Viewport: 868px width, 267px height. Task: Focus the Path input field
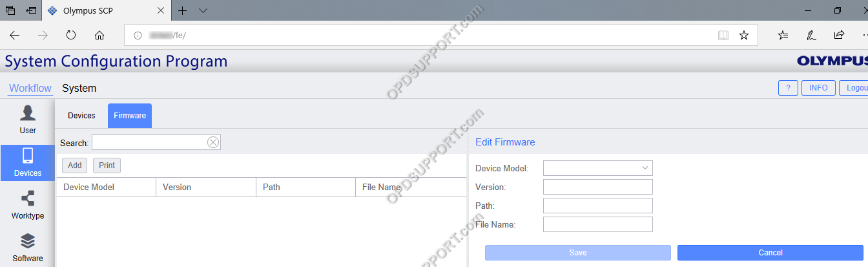[598, 206]
